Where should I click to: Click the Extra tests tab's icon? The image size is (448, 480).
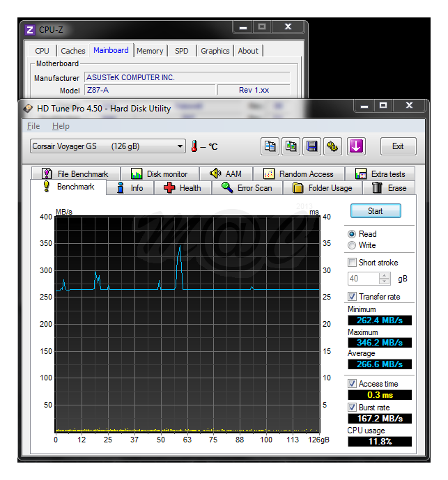361,173
